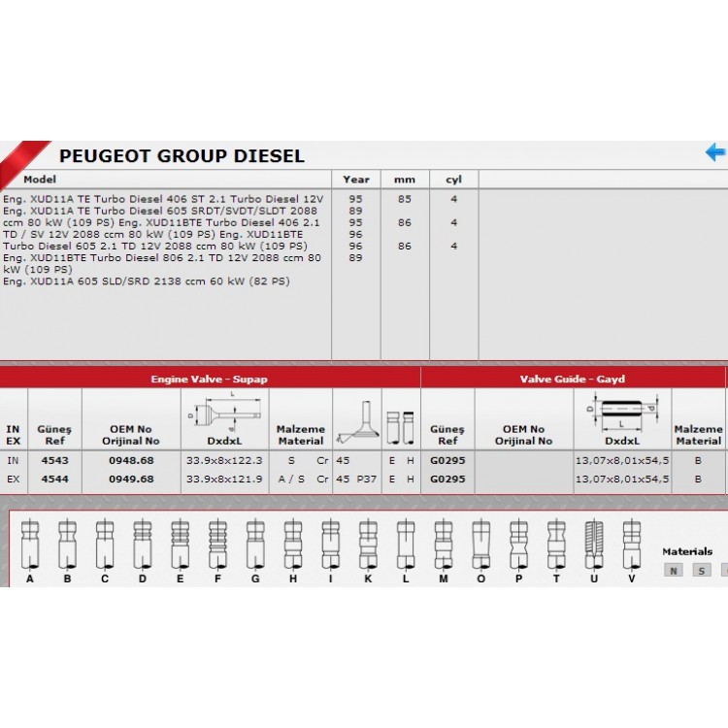The height and width of the screenshot is (728, 728).
Task: Click the EX row label
Action: [x=13, y=480]
